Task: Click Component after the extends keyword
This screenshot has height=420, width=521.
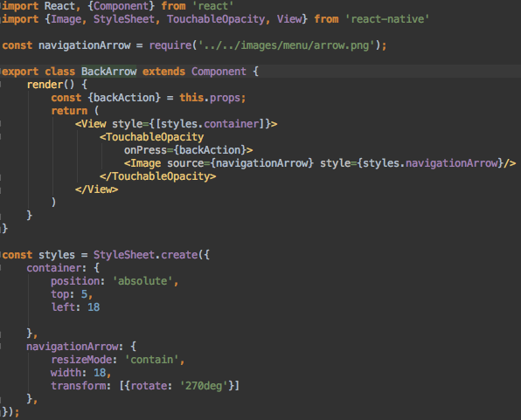Action: pyautogui.click(x=219, y=72)
